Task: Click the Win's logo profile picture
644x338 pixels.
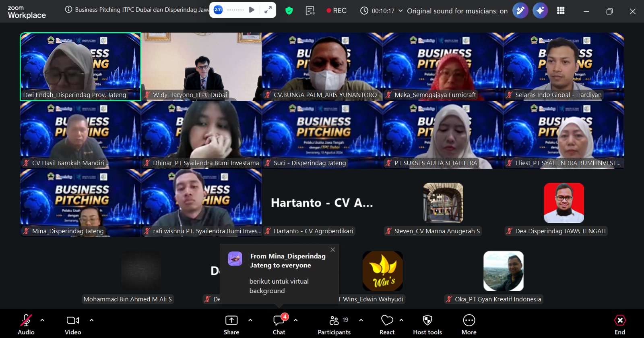Action: 383,271
